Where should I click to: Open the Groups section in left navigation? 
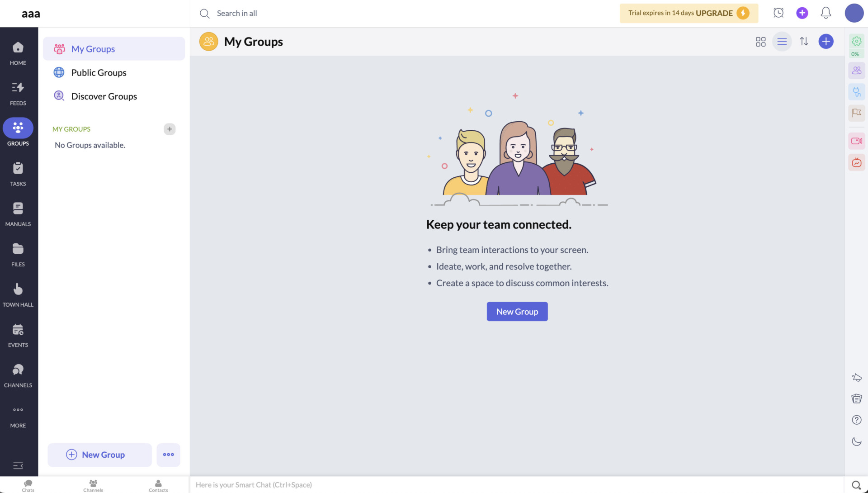(x=18, y=131)
